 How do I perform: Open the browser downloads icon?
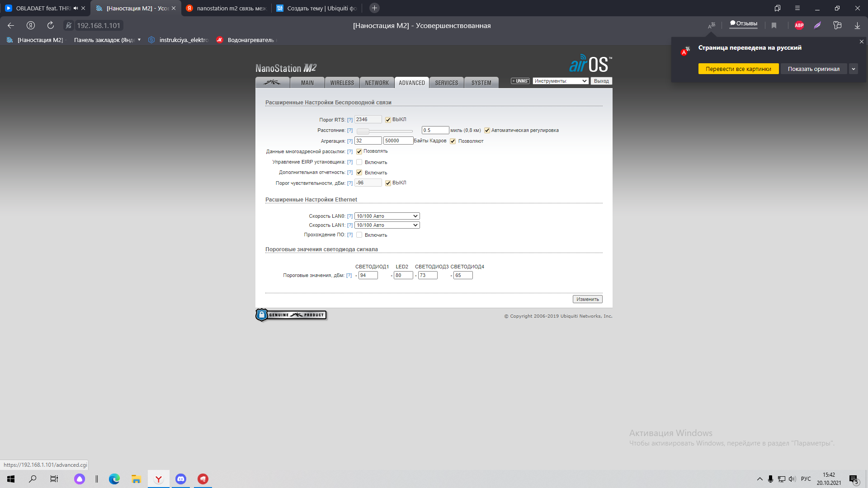coord(857,25)
